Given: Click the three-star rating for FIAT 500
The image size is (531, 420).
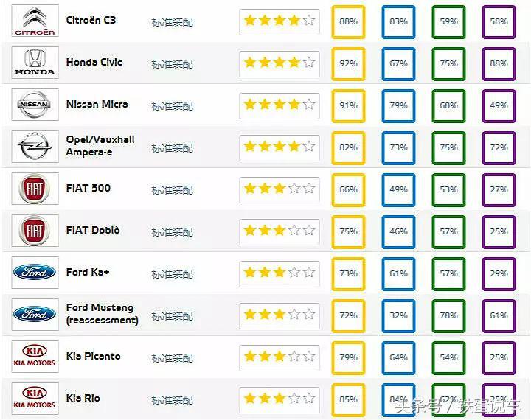Looking at the screenshot, I should point(279,189).
